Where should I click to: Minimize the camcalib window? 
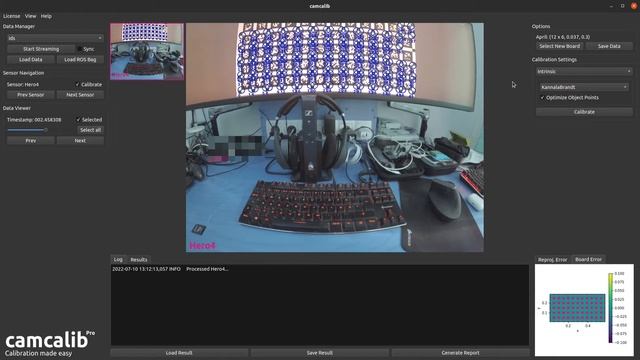(x=611, y=6)
